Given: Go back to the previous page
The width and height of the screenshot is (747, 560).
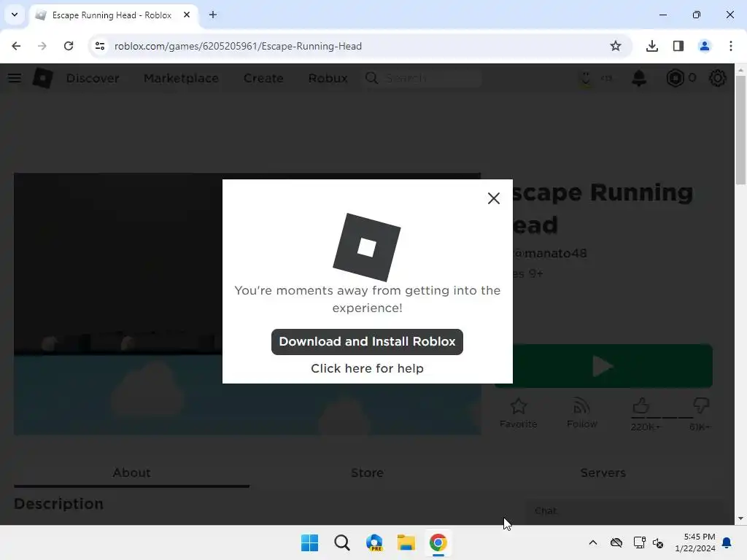Looking at the screenshot, I should pos(16,46).
